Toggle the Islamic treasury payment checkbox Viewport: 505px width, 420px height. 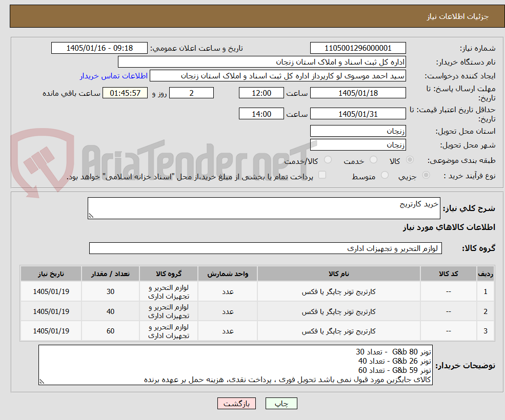(322, 175)
